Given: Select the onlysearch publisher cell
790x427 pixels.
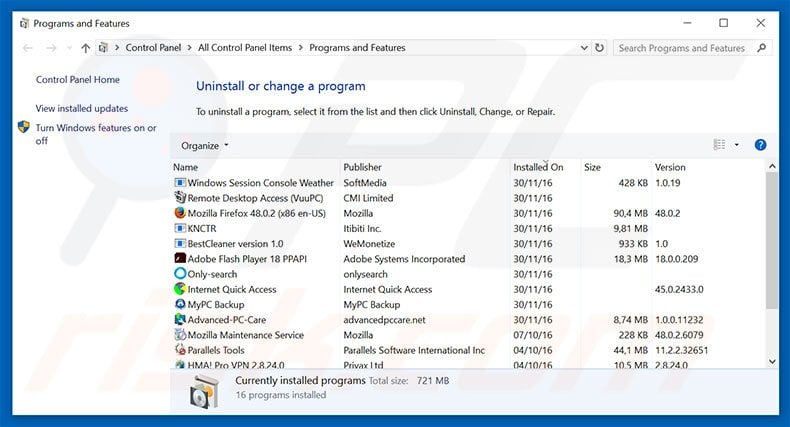Looking at the screenshot, I should (x=366, y=274).
